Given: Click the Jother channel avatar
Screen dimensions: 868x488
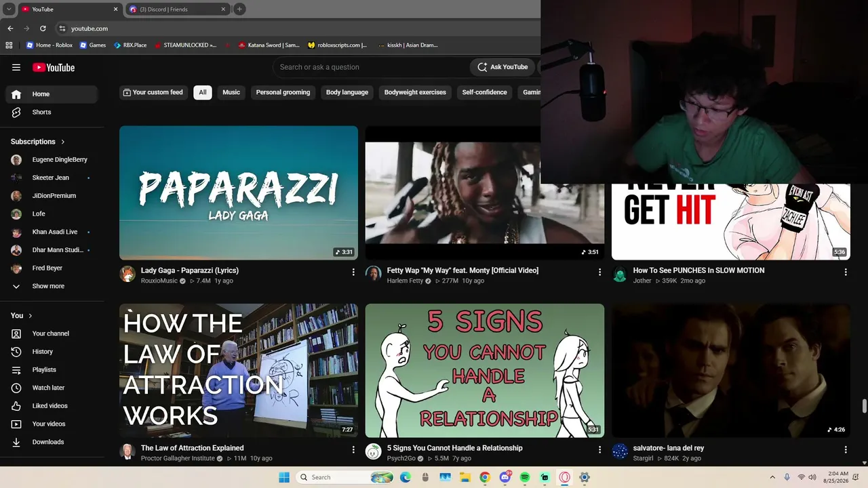Looking at the screenshot, I should tap(620, 274).
